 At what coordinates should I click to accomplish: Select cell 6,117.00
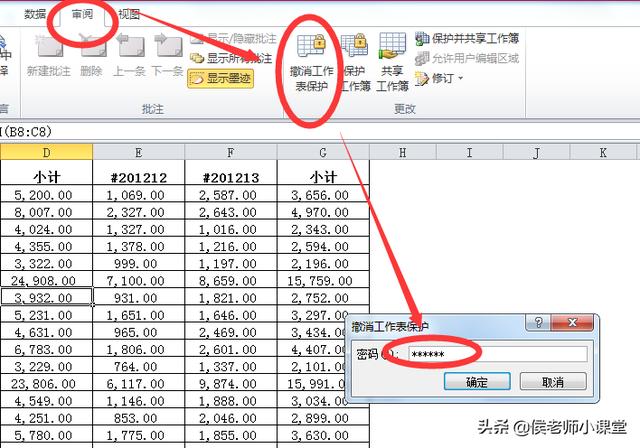[x=139, y=384]
